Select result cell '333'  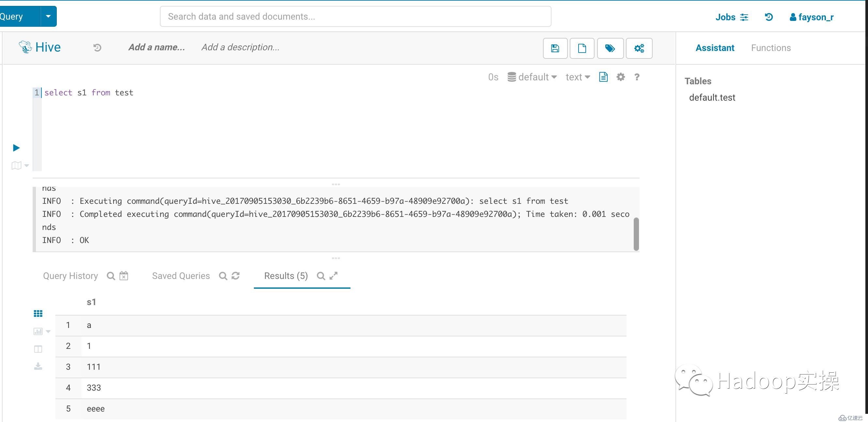click(354, 388)
